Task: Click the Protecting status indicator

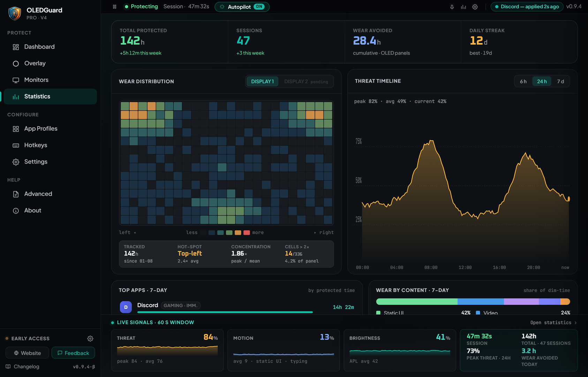Action: pyautogui.click(x=141, y=7)
